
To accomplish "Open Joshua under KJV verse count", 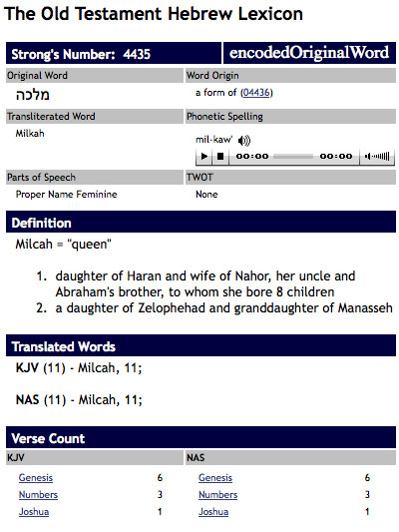I will tap(34, 512).
